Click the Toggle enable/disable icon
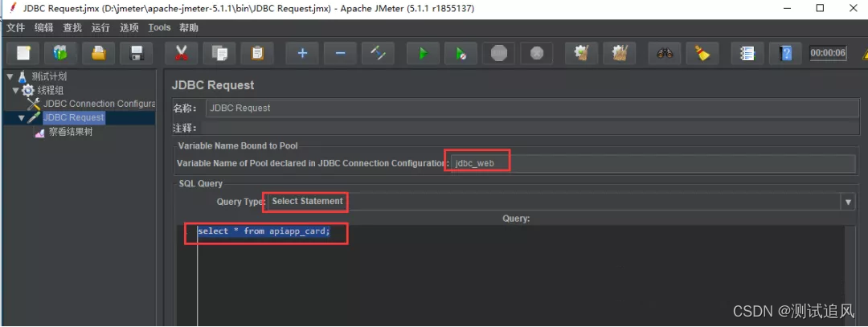Viewport: 868px width, 327px height. pos(378,53)
